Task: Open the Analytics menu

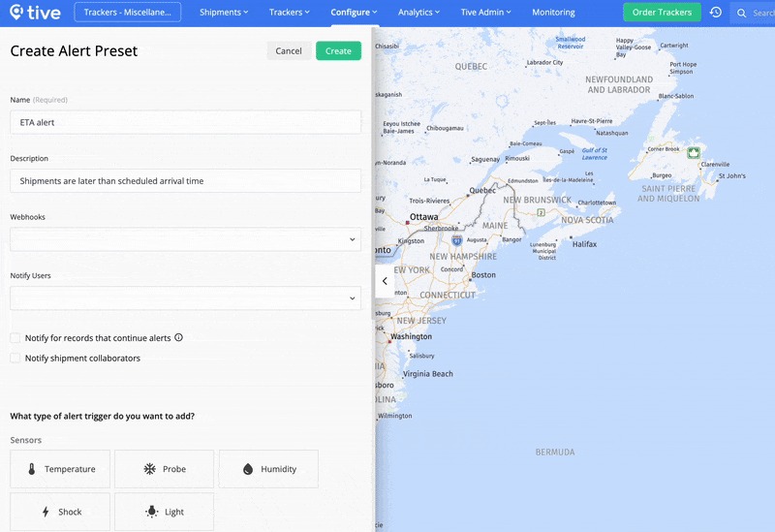Action: pyautogui.click(x=418, y=13)
